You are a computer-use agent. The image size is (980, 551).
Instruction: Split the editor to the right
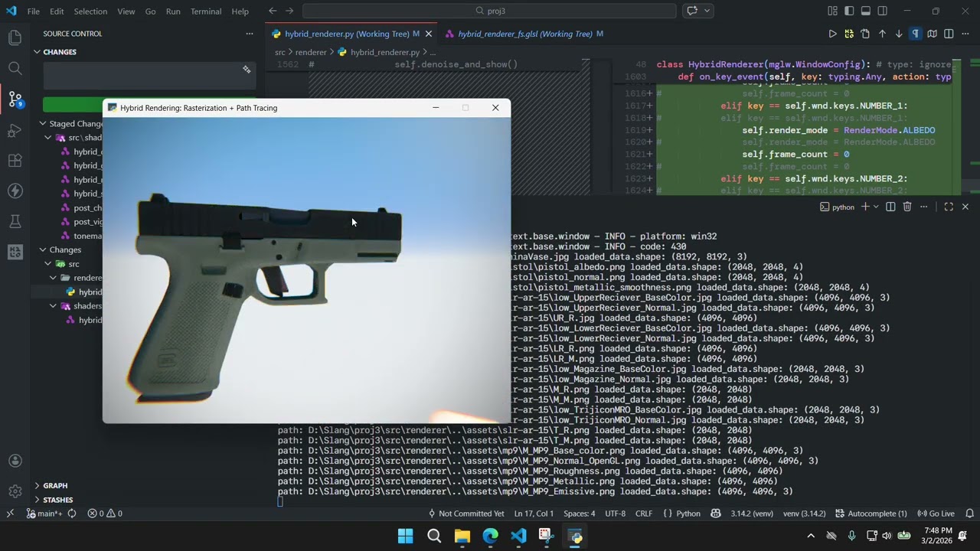[949, 34]
